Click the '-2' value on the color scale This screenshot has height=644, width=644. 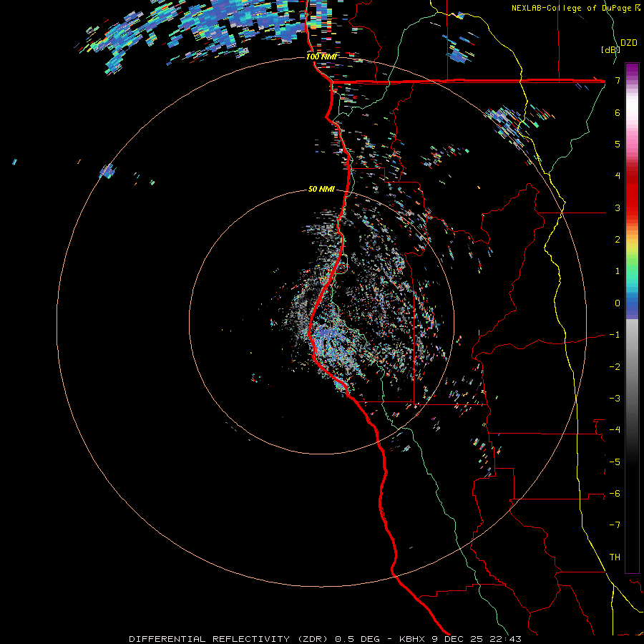point(615,367)
